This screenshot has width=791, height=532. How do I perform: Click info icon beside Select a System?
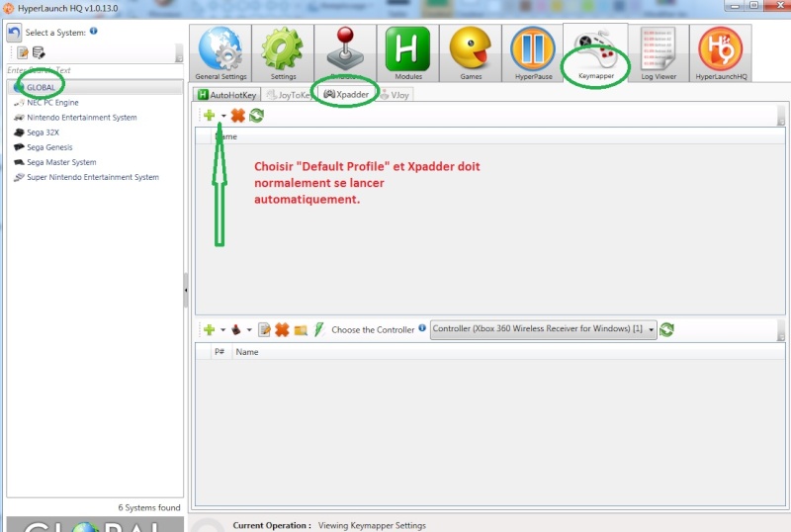93,31
